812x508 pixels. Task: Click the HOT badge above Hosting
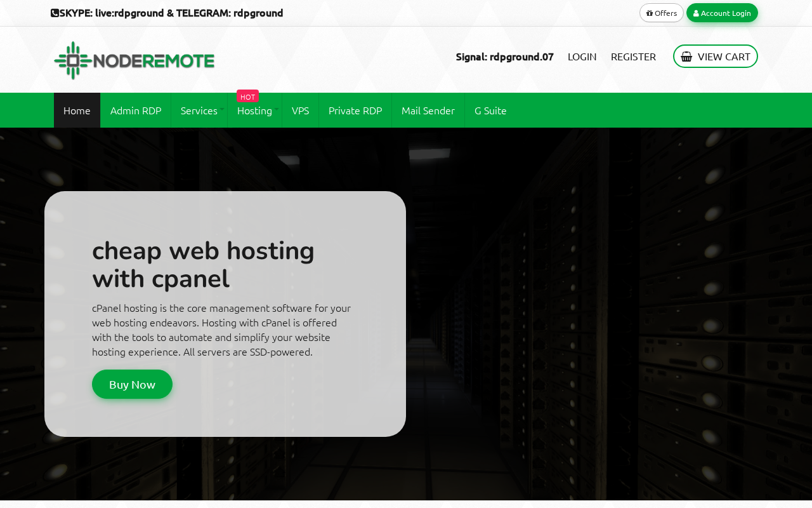click(247, 97)
